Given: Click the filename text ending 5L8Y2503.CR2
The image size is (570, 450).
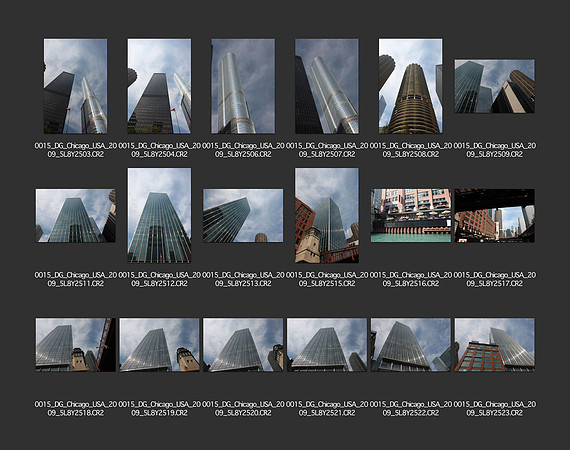Looking at the screenshot, I should coord(76,150).
